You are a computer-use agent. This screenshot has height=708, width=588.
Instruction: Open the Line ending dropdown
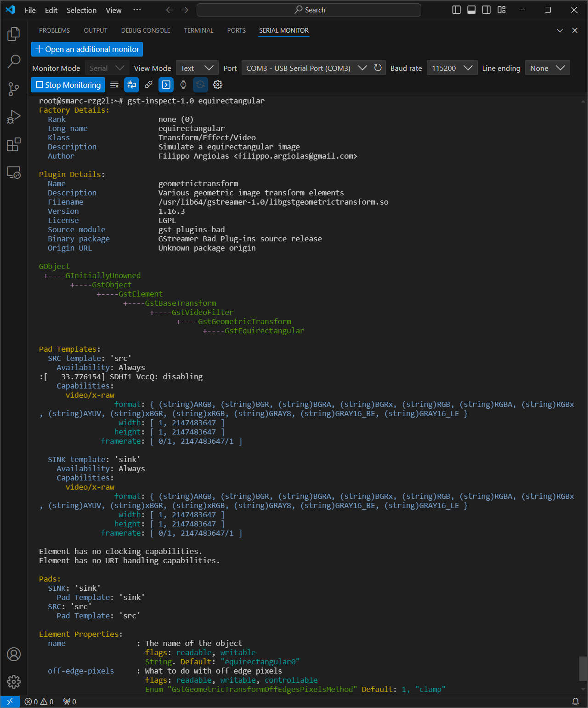click(x=548, y=68)
